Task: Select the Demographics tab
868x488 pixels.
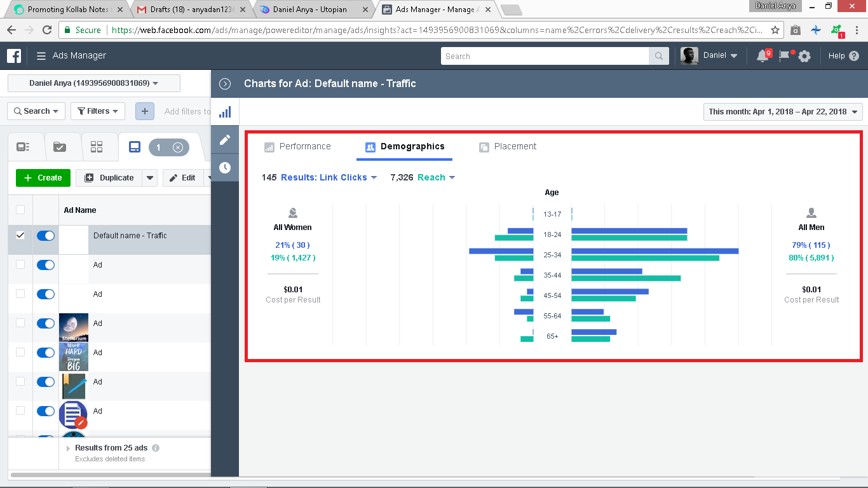Action: point(405,147)
